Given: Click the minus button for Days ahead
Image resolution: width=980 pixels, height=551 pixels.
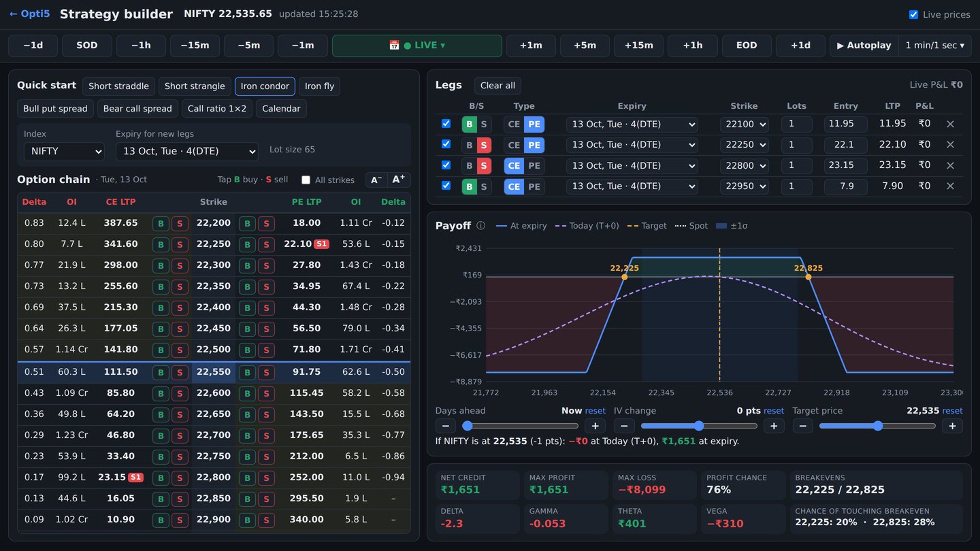Looking at the screenshot, I should [445, 426].
